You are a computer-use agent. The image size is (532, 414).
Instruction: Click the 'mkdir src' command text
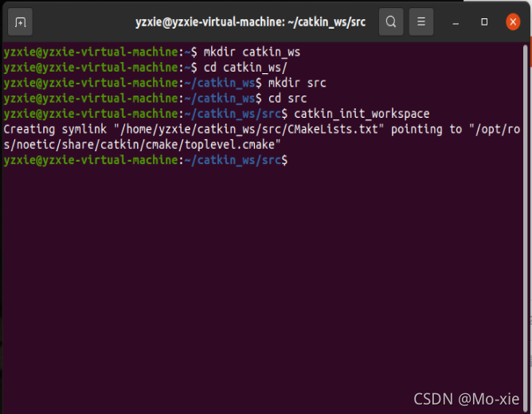[297, 83]
